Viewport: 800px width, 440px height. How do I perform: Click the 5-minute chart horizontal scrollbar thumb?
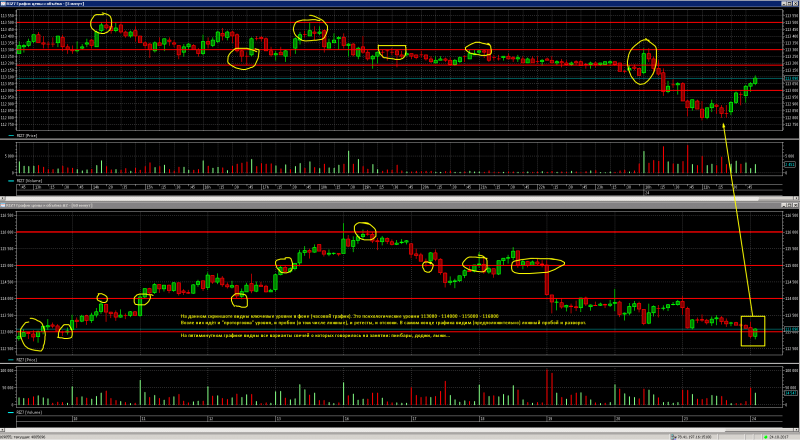tap(382, 198)
